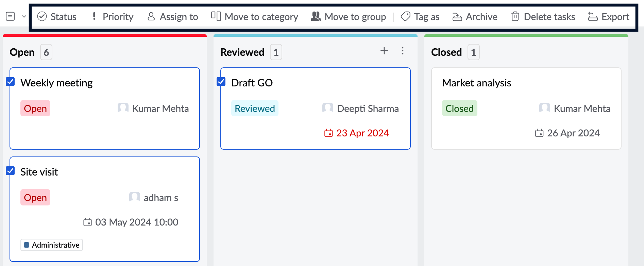Uncheck the Site visit task checkbox
The image size is (644, 266).
click(11, 171)
